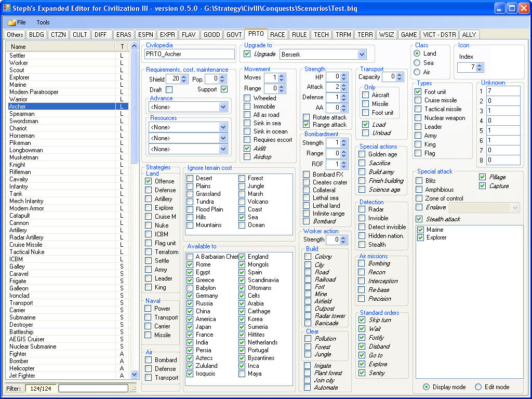
Task: Click the unit list scroll-down arrow
Action: click(135, 375)
